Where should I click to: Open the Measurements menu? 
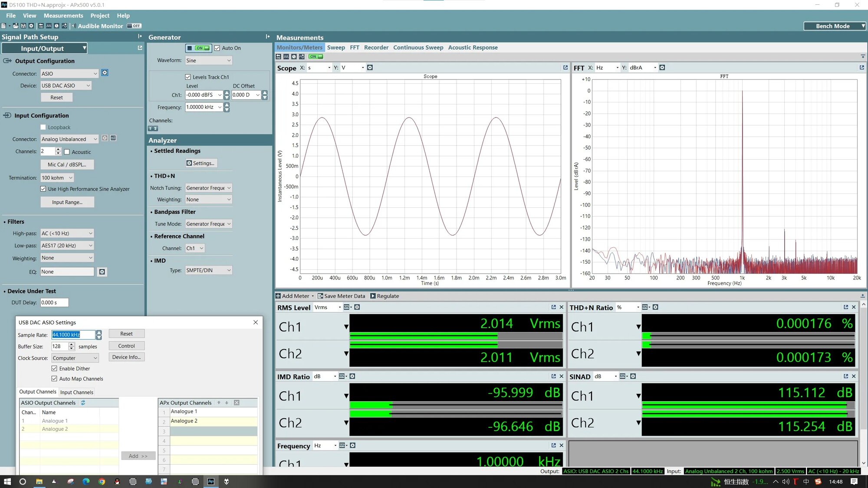63,16
